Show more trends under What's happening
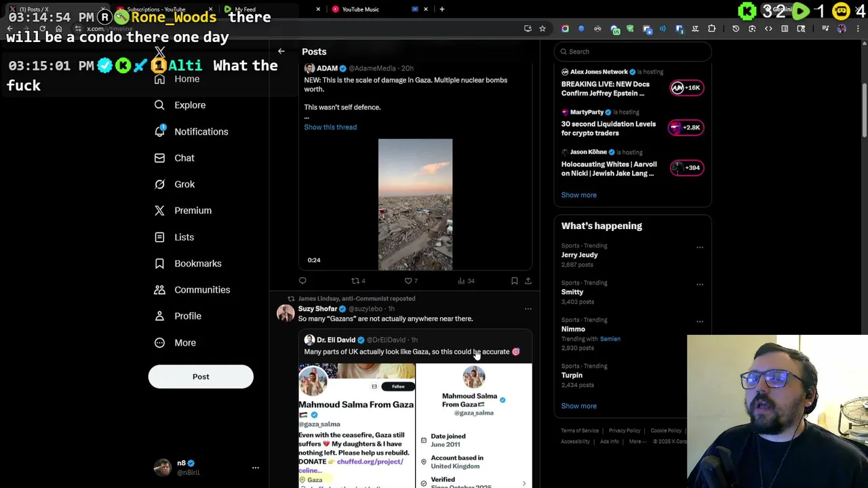Viewport: 868px width, 488px height. pyautogui.click(x=578, y=406)
